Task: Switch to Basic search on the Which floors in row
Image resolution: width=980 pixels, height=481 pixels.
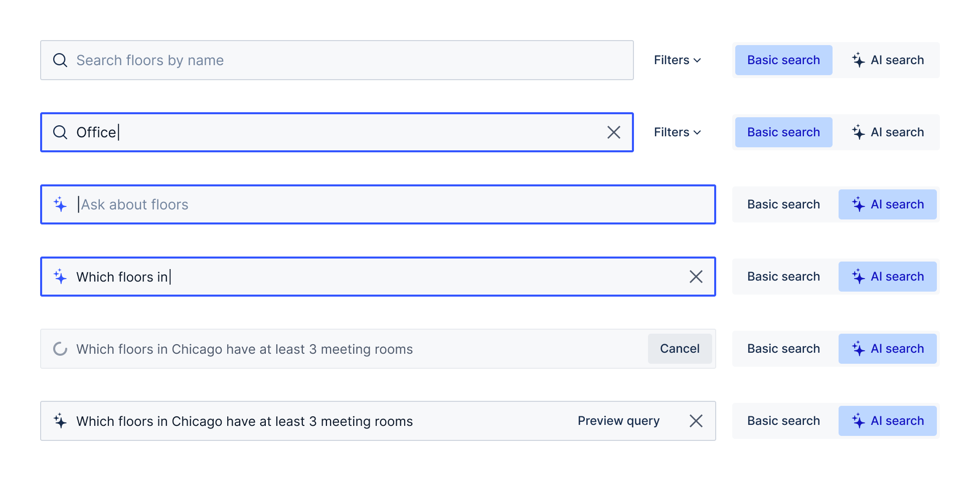Action: coord(783,276)
